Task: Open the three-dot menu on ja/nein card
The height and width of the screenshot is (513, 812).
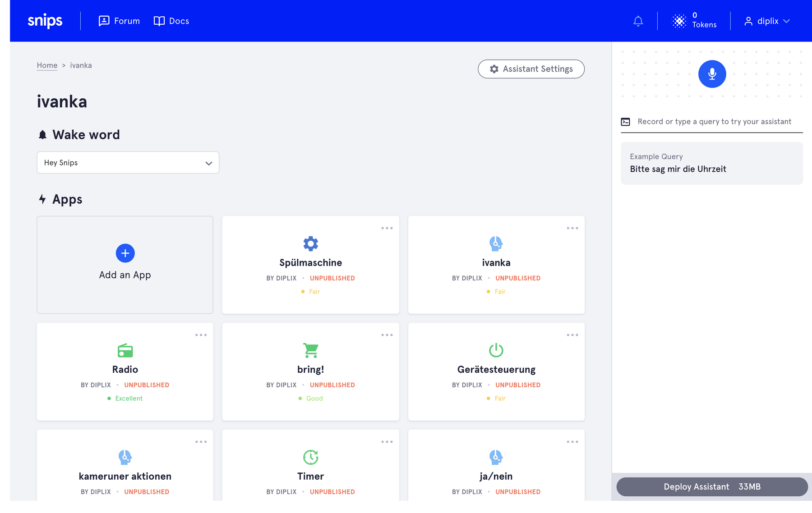Action: tap(572, 442)
